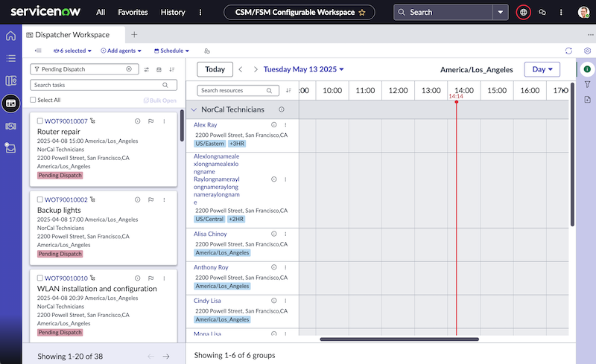The image size is (596, 364).
Task: Open the global search options dropdown arrow
Action: pos(501,13)
